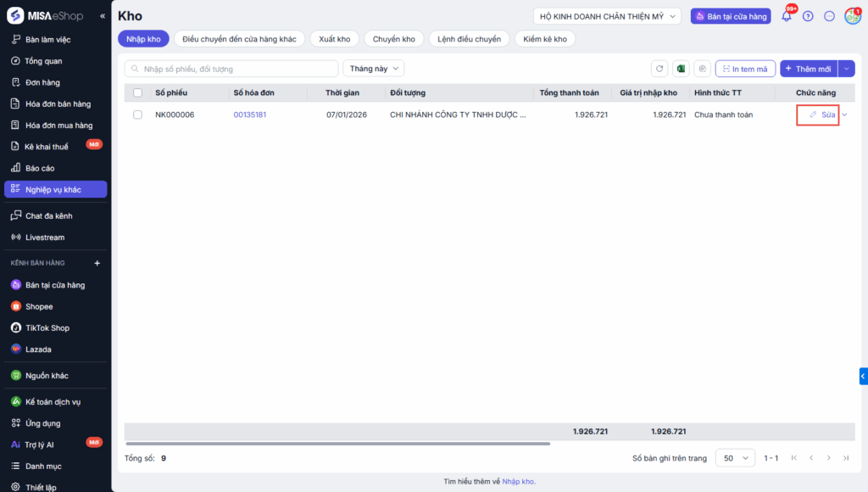868x492 pixels.
Task: Go to next page of records
Action: click(x=829, y=458)
